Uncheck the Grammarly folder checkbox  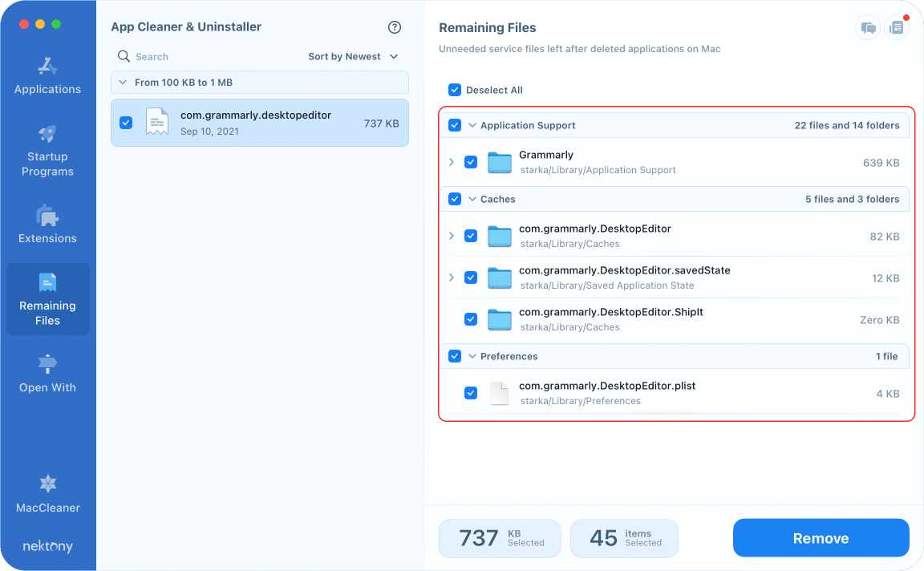[470, 162]
